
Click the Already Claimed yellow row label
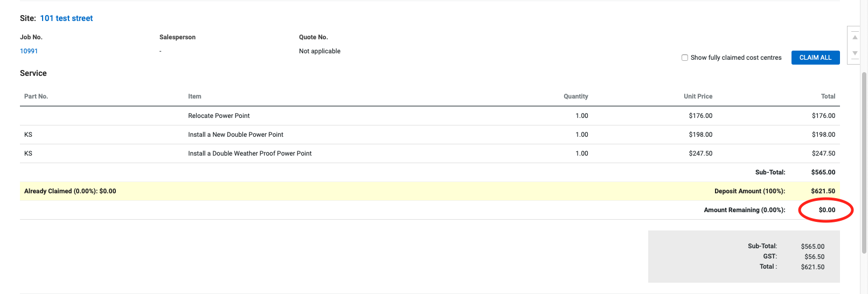(70, 191)
